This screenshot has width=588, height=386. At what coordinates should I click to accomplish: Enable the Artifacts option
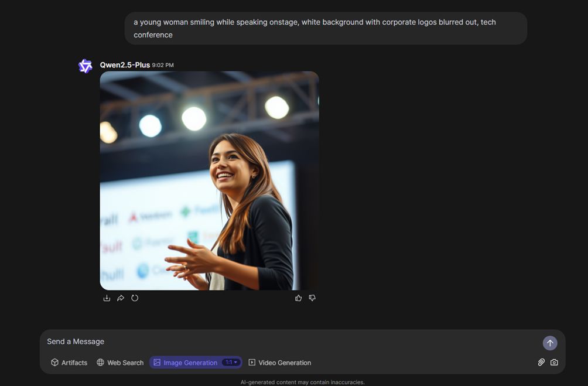click(x=69, y=363)
